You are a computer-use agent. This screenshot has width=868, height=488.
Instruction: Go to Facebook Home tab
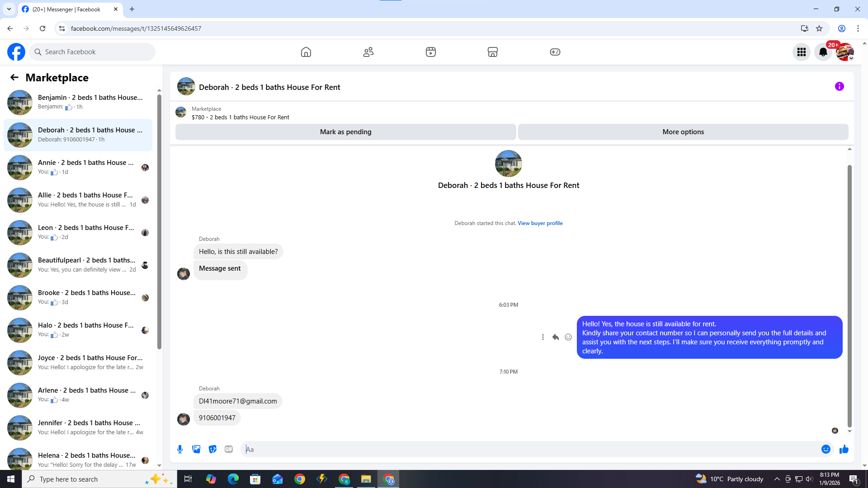[306, 52]
